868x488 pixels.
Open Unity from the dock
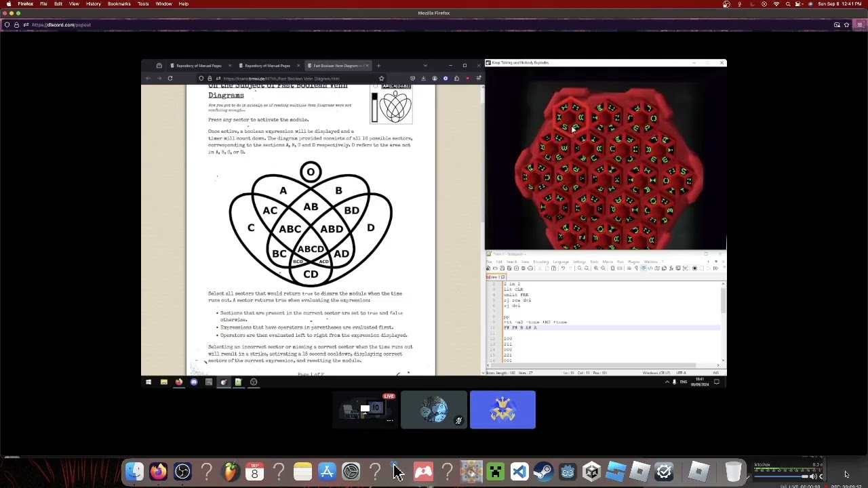(x=591, y=471)
